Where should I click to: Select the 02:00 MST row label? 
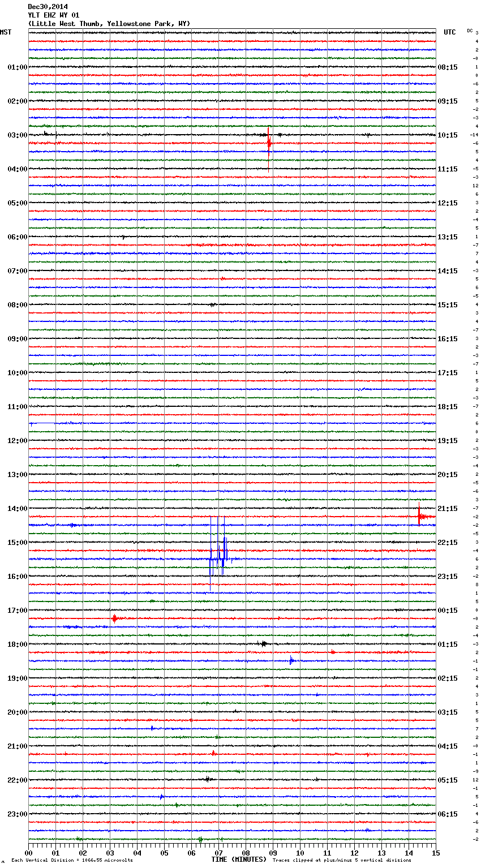[18, 101]
